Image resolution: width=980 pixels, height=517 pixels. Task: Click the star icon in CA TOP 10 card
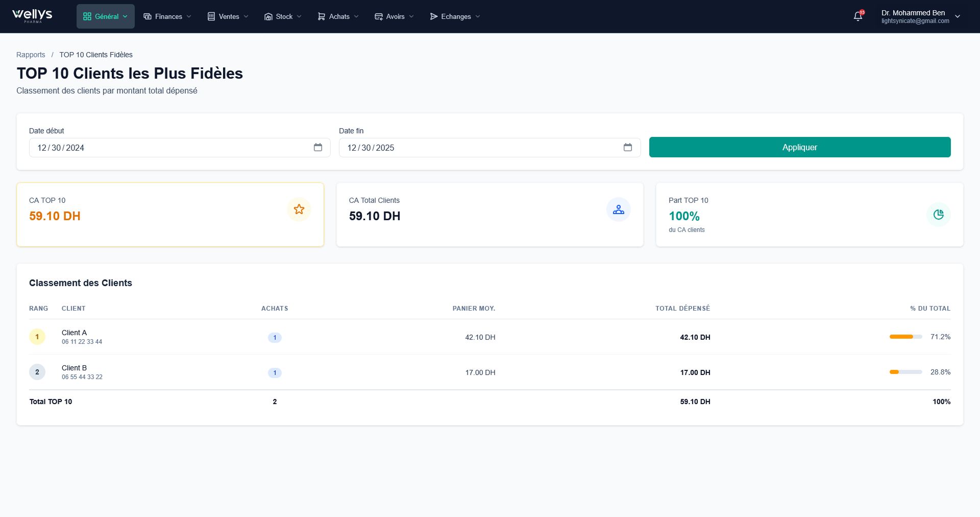(x=299, y=209)
